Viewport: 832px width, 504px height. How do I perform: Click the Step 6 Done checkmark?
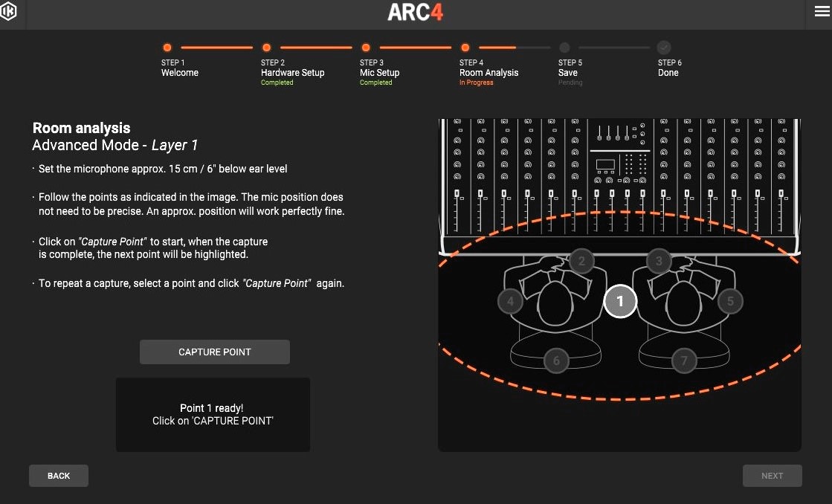(x=664, y=48)
